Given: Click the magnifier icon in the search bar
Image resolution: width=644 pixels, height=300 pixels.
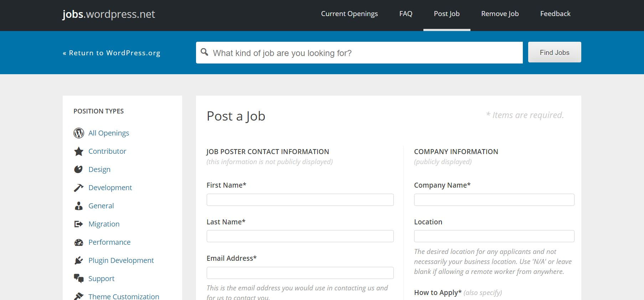Looking at the screenshot, I should (x=205, y=52).
